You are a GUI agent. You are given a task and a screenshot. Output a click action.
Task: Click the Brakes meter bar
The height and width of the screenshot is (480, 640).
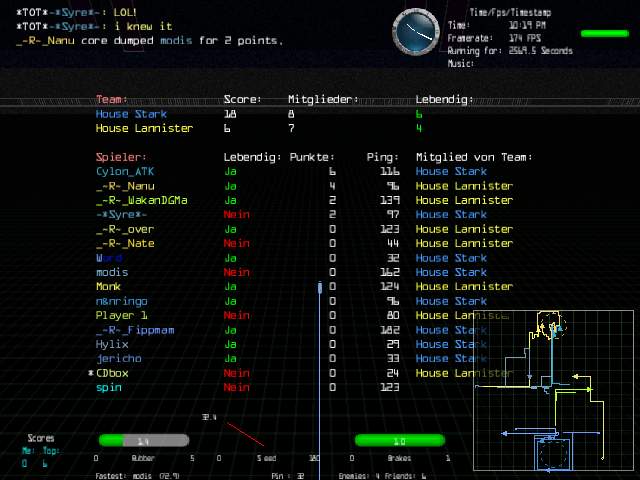tap(400, 440)
